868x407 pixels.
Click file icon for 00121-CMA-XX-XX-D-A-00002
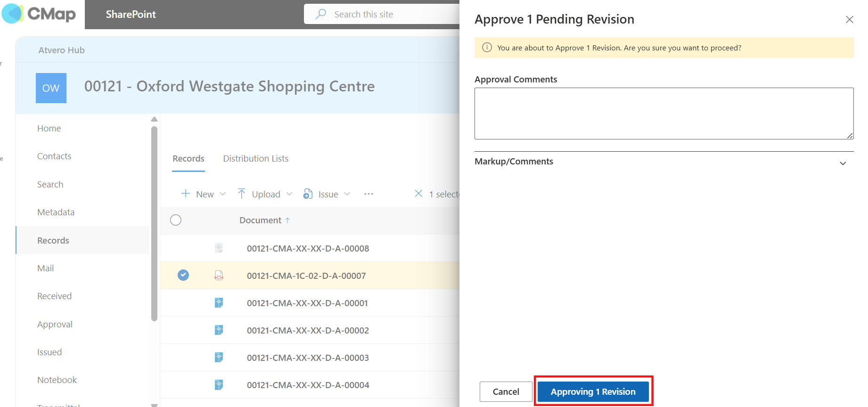pyautogui.click(x=219, y=330)
